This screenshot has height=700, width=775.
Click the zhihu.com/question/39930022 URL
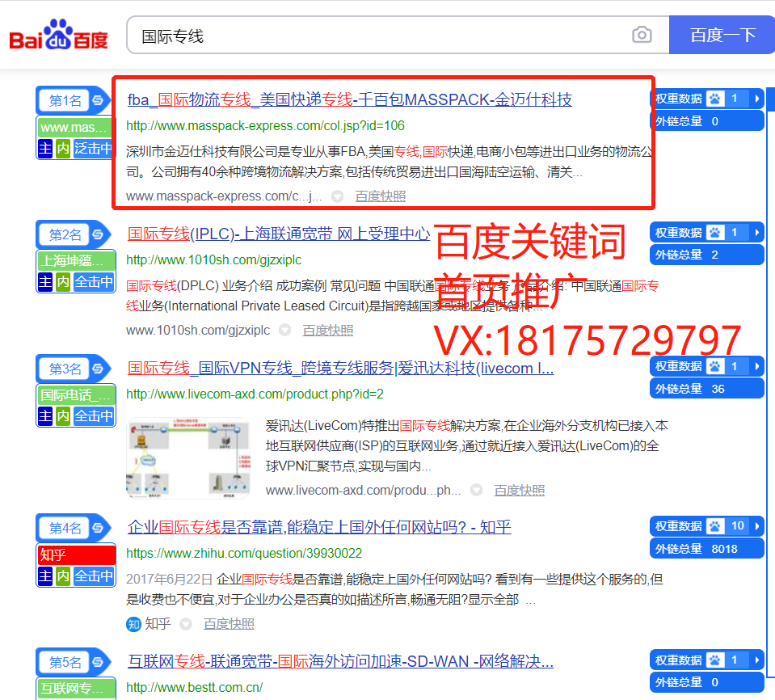(x=244, y=553)
